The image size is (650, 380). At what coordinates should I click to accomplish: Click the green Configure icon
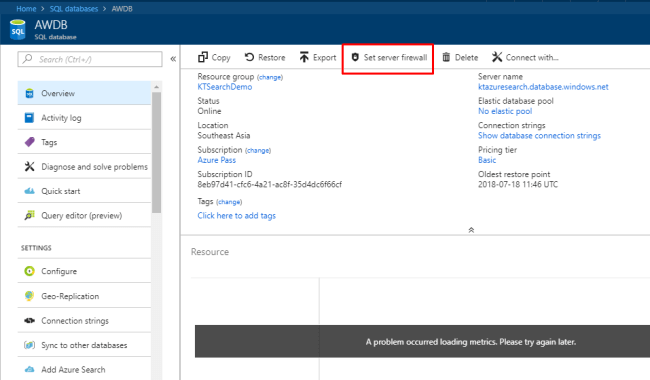pos(29,271)
